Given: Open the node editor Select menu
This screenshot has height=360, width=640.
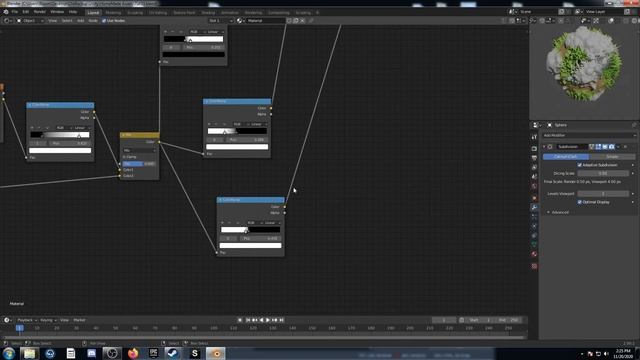Looking at the screenshot, I should tap(67, 20).
